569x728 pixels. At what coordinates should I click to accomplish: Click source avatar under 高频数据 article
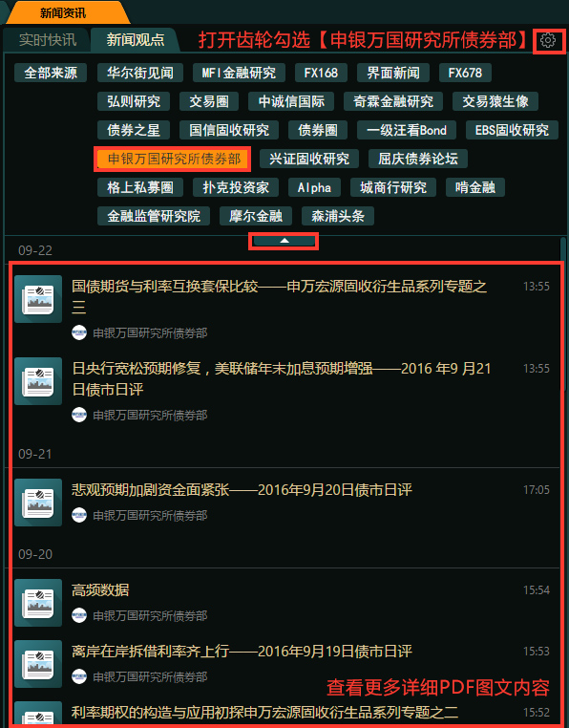[x=79, y=615]
